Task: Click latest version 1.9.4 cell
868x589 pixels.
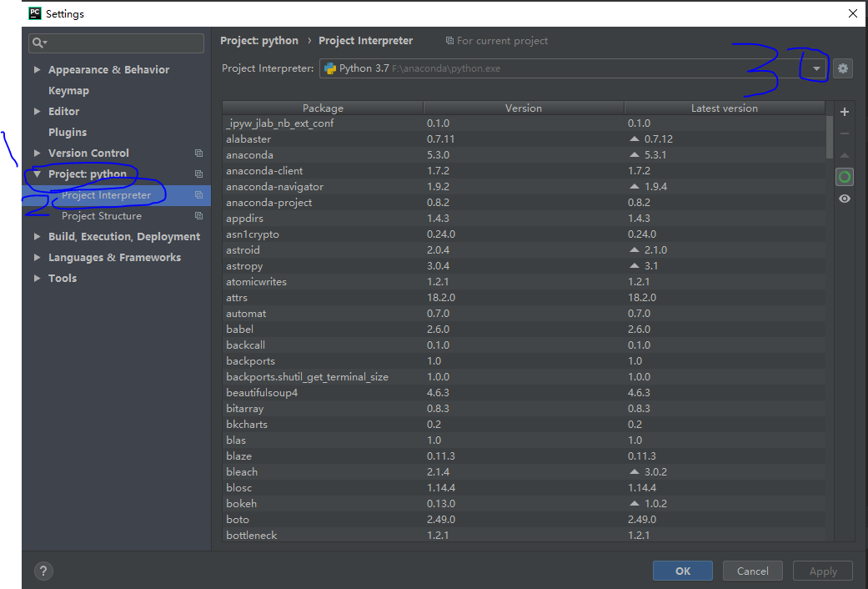Action: [x=724, y=186]
